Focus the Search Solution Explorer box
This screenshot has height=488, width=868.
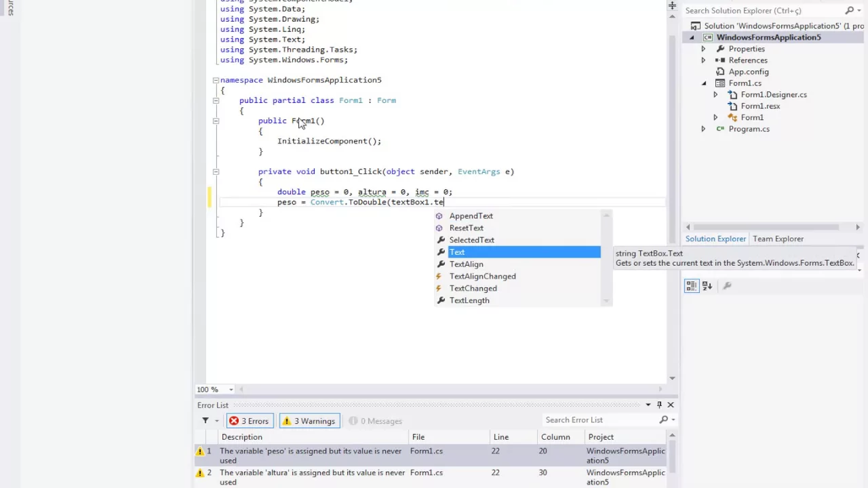763,10
